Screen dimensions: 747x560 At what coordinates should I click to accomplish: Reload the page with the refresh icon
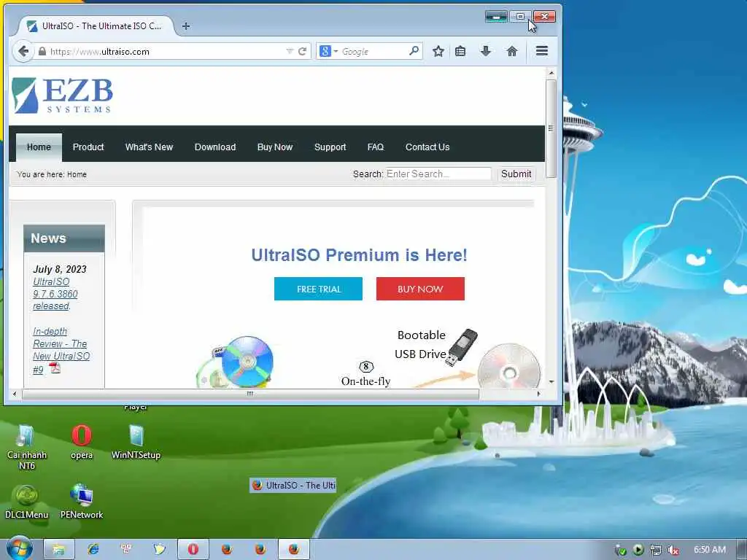302,52
